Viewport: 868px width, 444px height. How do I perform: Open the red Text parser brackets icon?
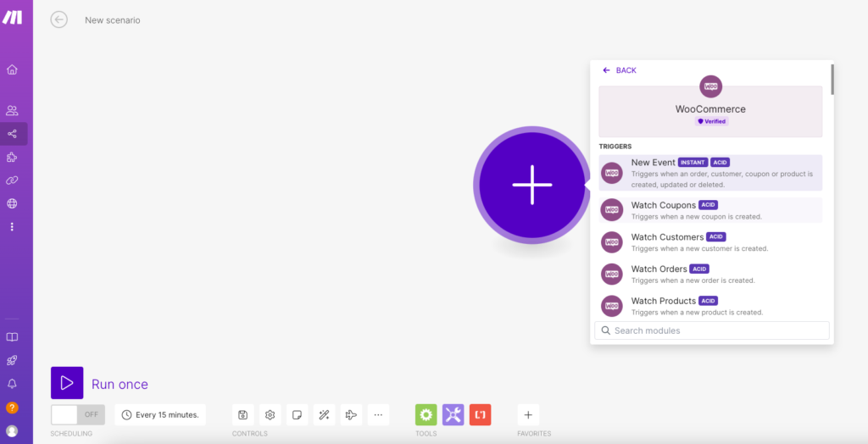(481, 414)
